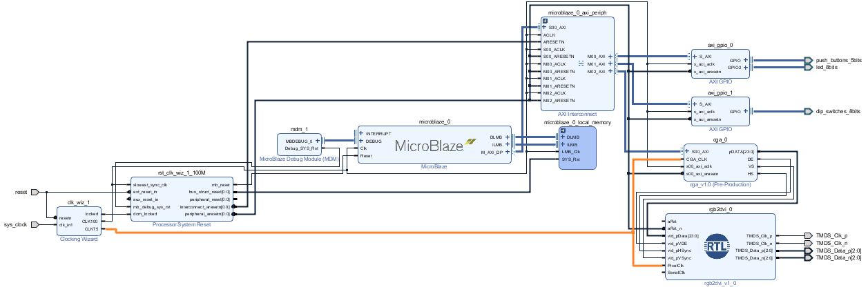Viewport: 868px width, 294px height.
Task: Expand S00_AXI interface on microblaze_0_axi_periph
Action: tap(544, 28)
